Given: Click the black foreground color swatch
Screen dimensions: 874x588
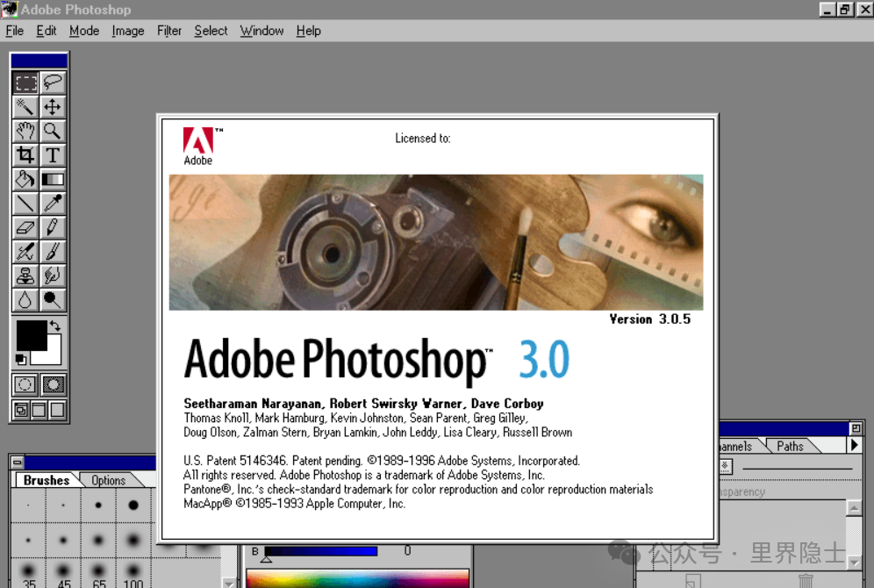Looking at the screenshot, I should [x=31, y=335].
